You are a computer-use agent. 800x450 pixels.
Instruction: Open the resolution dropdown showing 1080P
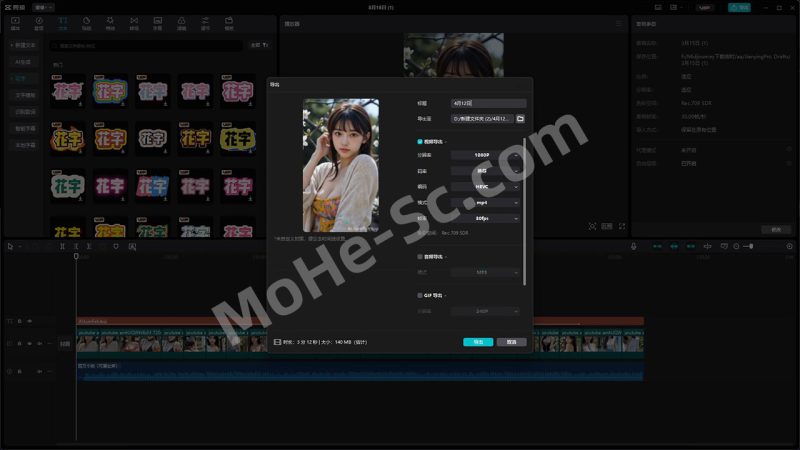[x=485, y=155]
